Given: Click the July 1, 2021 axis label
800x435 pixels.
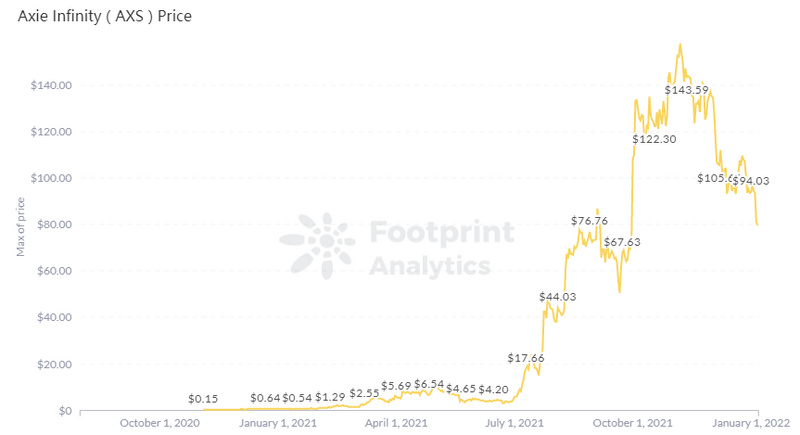Looking at the screenshot, I should [x=514, y=423].
